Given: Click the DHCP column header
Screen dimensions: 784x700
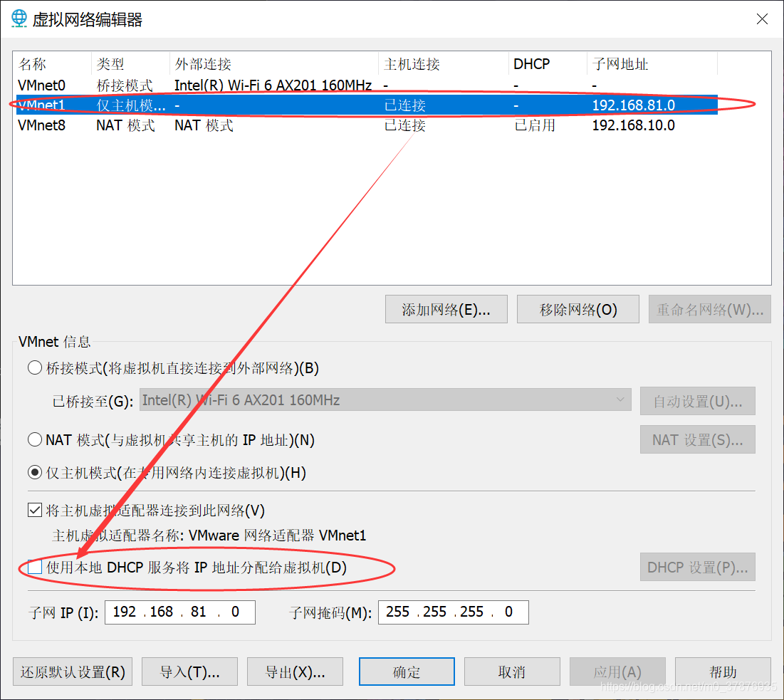Looking at the screenshot, I should click(548, 64).
